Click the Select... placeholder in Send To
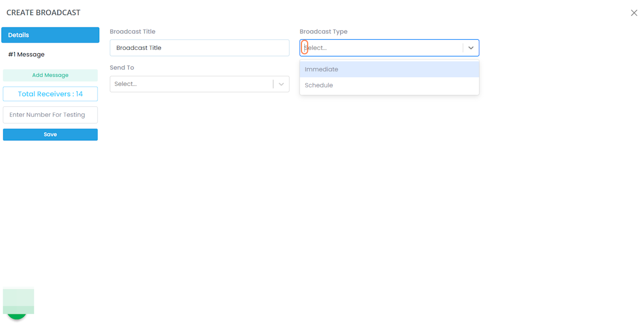644x323 pixels. (126, 84)
